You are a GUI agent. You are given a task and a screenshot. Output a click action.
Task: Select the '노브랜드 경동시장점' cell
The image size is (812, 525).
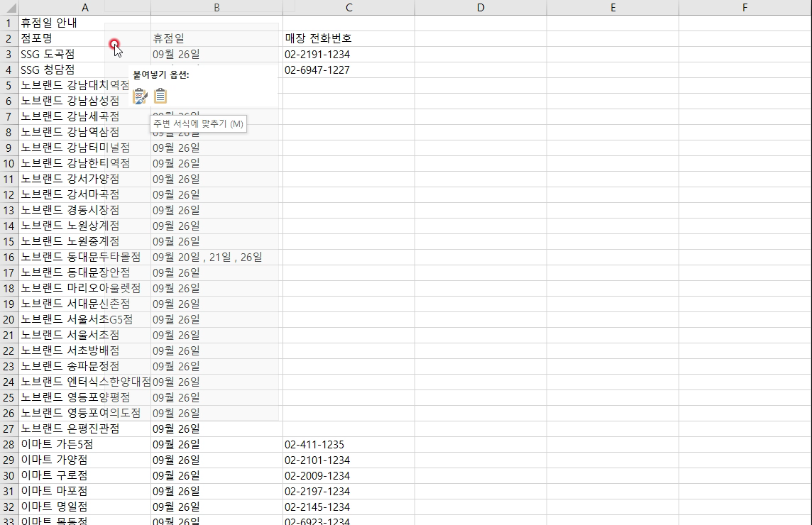pyautogui.click(x=85, y=210)
